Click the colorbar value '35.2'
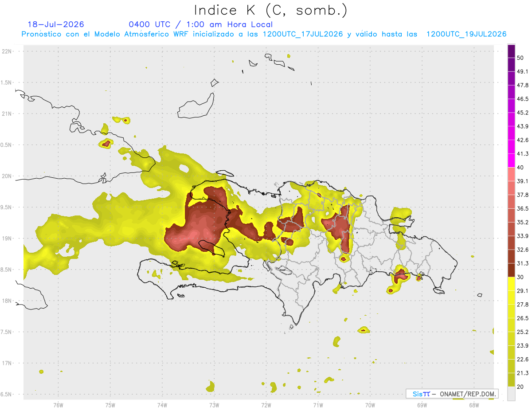 coord(522,222)
